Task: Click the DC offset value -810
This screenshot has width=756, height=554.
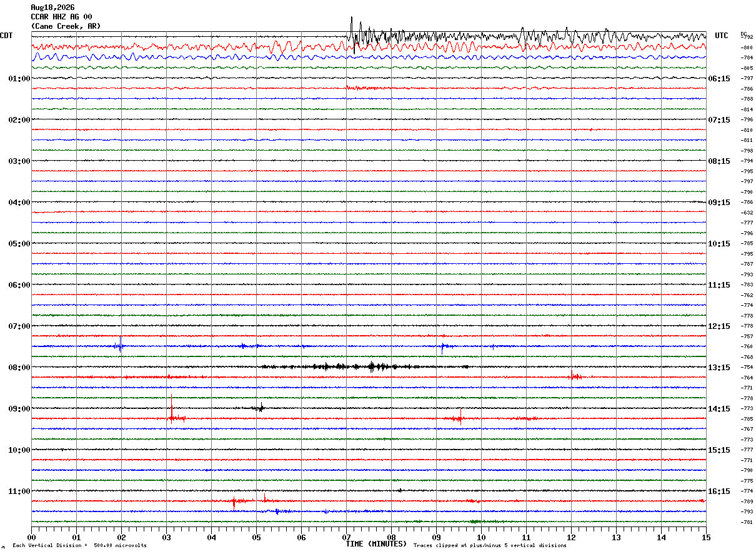Action: click(747, 130)
